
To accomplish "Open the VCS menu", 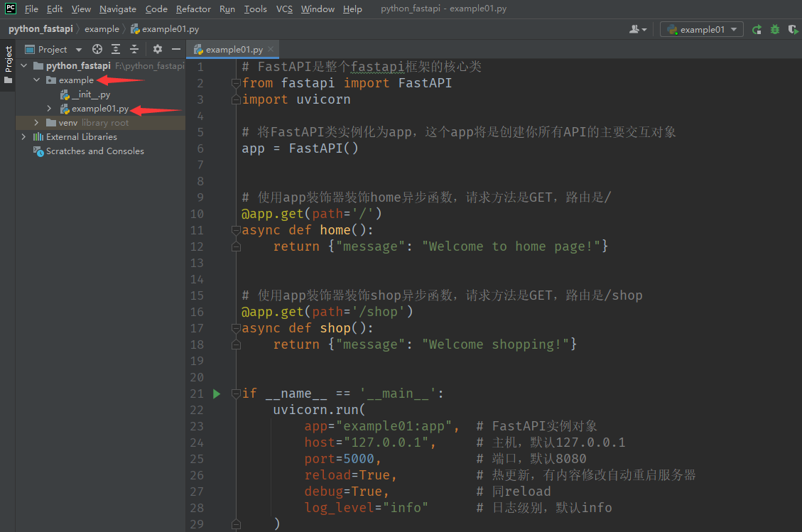I will click(x=284, y=9).
